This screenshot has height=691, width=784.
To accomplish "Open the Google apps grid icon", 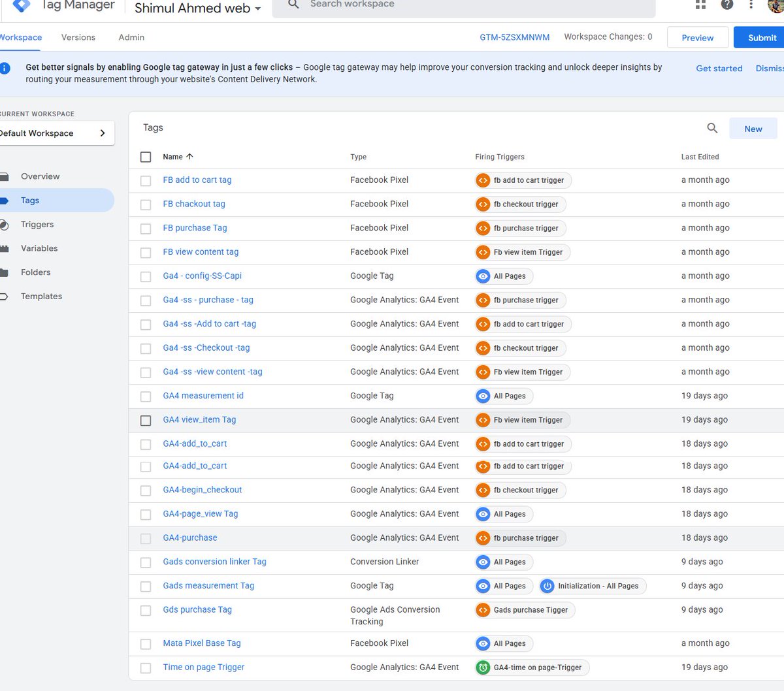I will (x=700, y=5).
